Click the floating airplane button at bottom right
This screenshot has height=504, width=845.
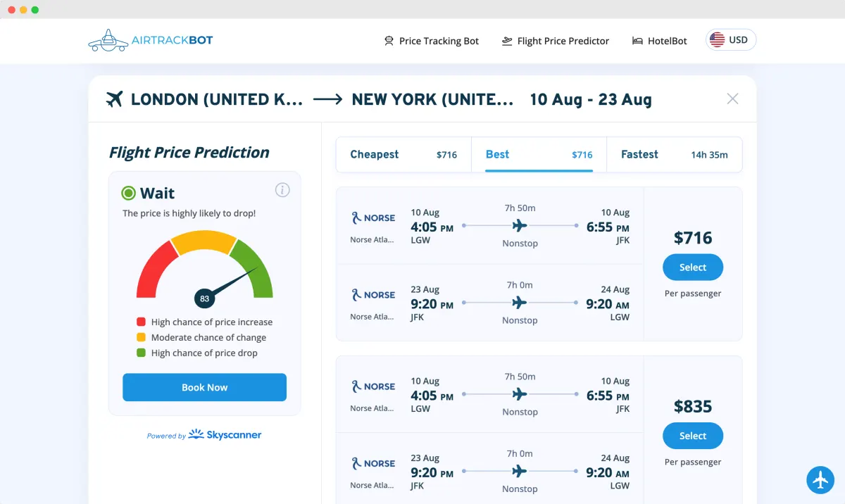pyautogui.click(x=820, y=479)
